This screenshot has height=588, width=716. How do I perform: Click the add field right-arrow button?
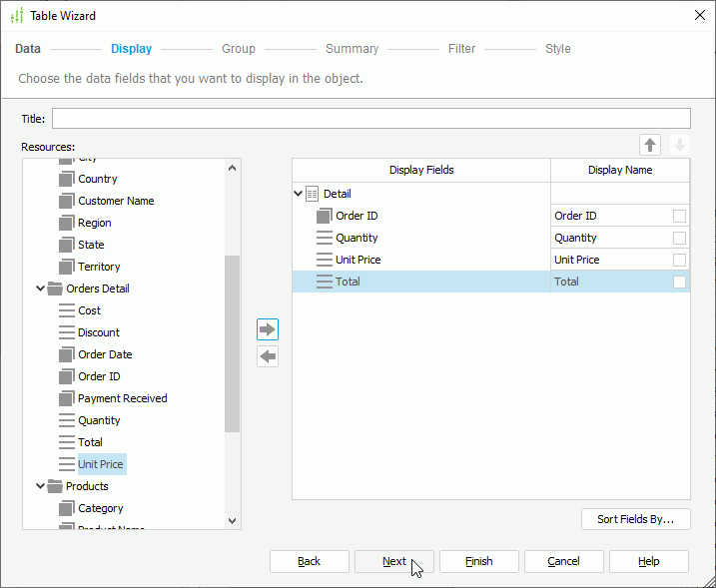tap(268, 329)
